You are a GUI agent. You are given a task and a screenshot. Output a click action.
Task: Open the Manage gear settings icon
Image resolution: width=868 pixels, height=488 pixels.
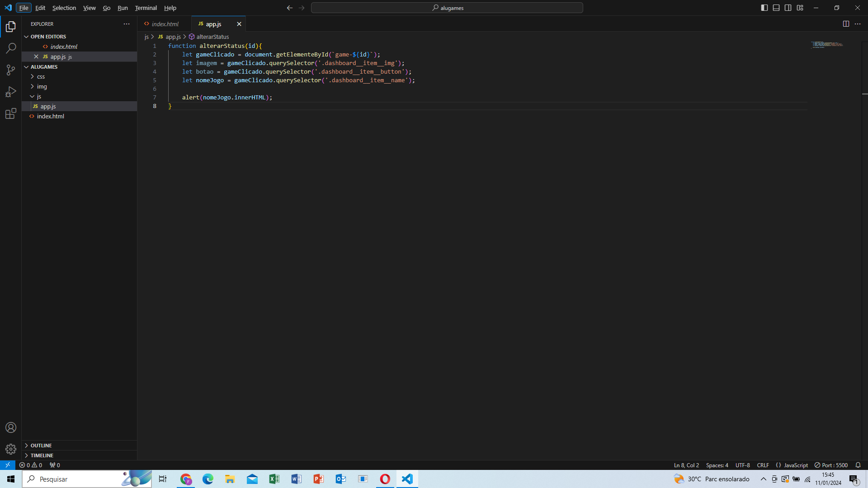tap(11, 449)
